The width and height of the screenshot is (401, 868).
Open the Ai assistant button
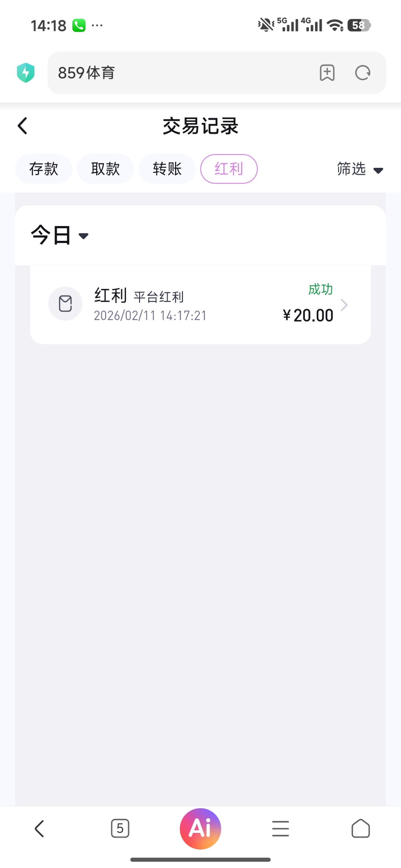tap(200, 829)
